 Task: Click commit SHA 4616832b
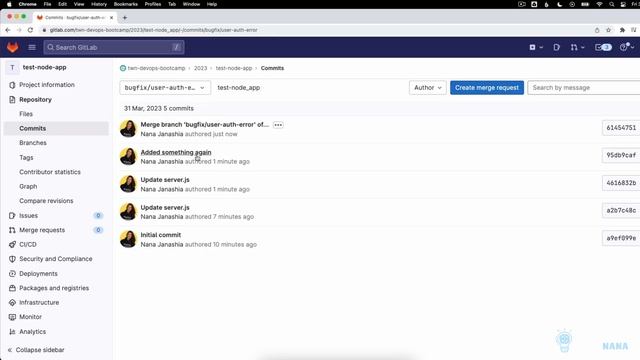621,183
